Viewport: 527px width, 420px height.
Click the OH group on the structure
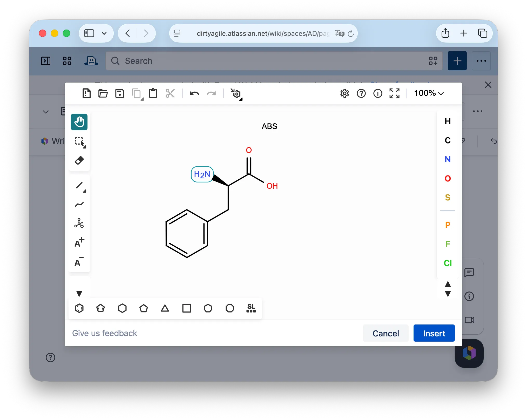(x=272, y=186)
